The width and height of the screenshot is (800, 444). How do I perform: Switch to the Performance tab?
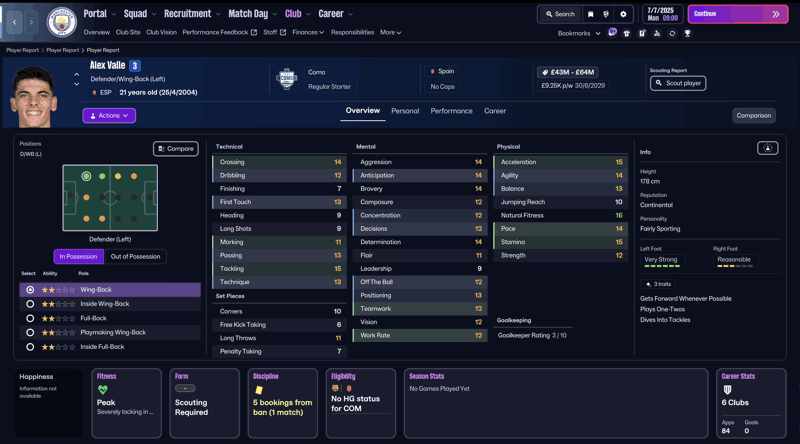(452, 111)
